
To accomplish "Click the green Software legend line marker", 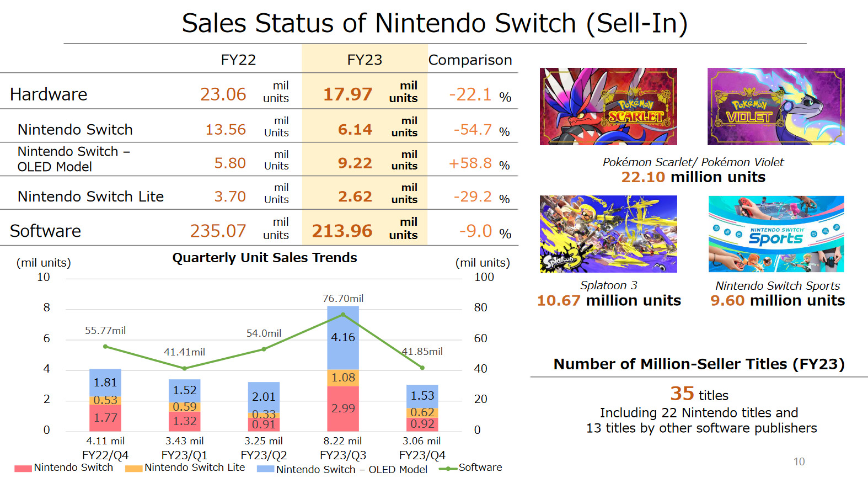I will pyautogui.click(x=448, y=469).
